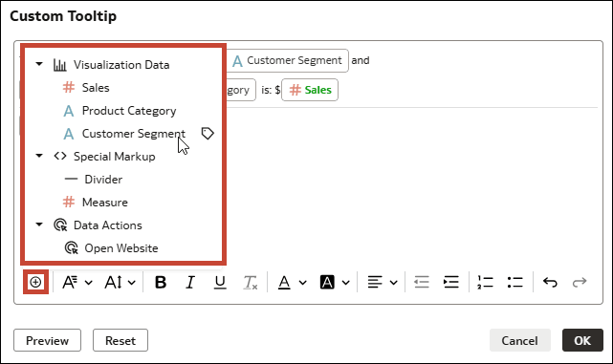Click the Data Actions header icon
The image size is (613, 364).
click(x=60, y=225)
